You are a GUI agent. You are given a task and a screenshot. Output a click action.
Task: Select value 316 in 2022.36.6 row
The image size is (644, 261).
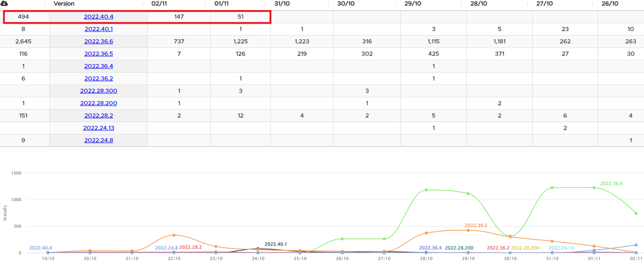[367, 41]
